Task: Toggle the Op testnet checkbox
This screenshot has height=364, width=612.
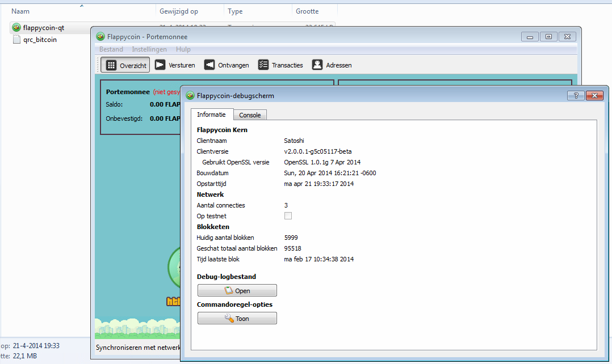Action: coord(288,216)
